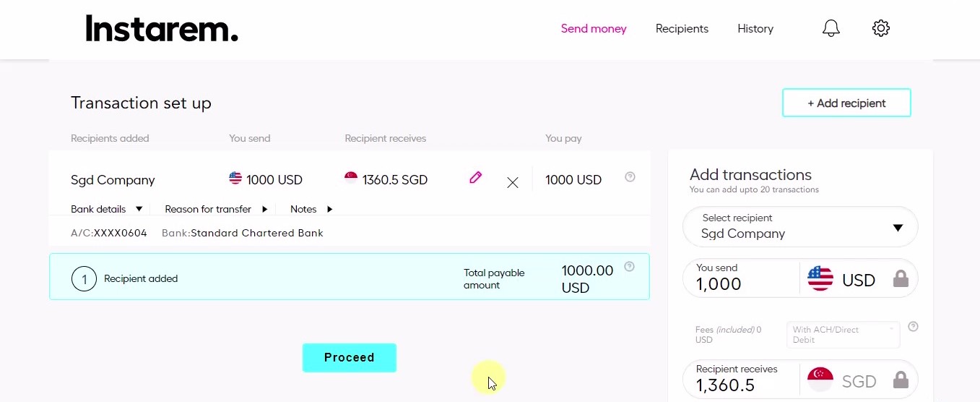Screen dimensions: 980x402
Task: Expand the Reason for transfer section
Action: [216, 209]
